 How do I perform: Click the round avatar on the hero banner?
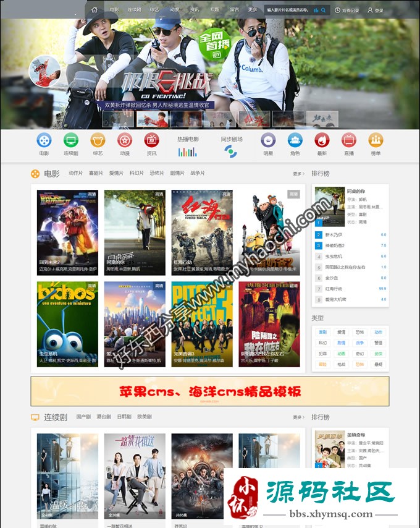44,71
